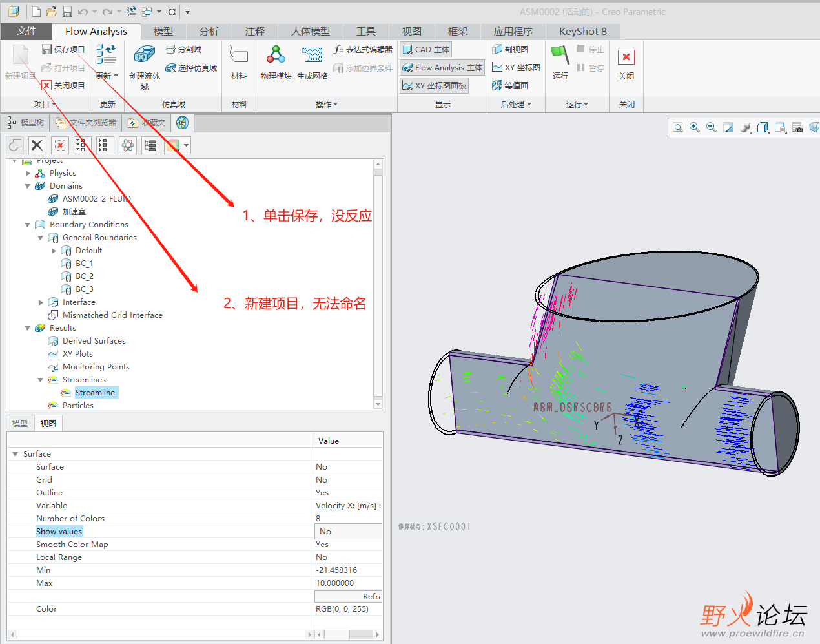The width and height of the screenshot is (820, 644).
Task: Click the Save Project (保存项目) icon
Action: [x=47, y=50]
